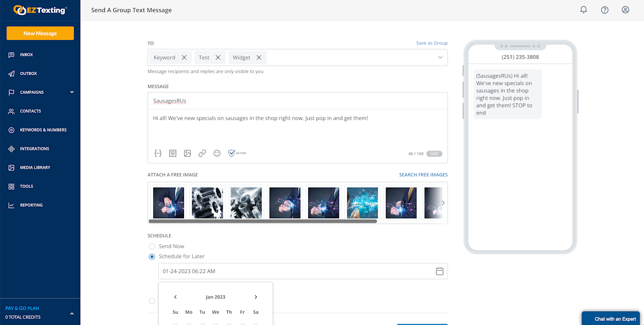Screen dimensions: 644x325
Task: Click the Tools grid icon
Action: pyautogui.click(x=11, y=186)
